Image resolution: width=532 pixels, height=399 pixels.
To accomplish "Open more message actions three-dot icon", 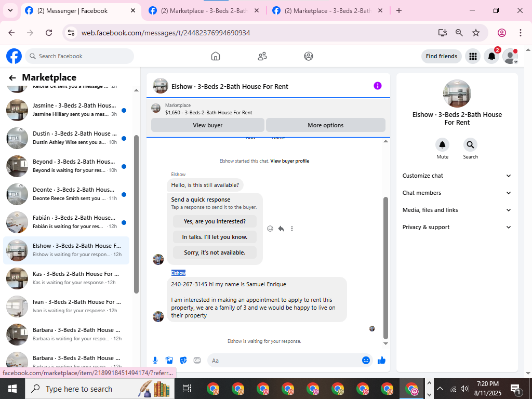I will point(292,229).
